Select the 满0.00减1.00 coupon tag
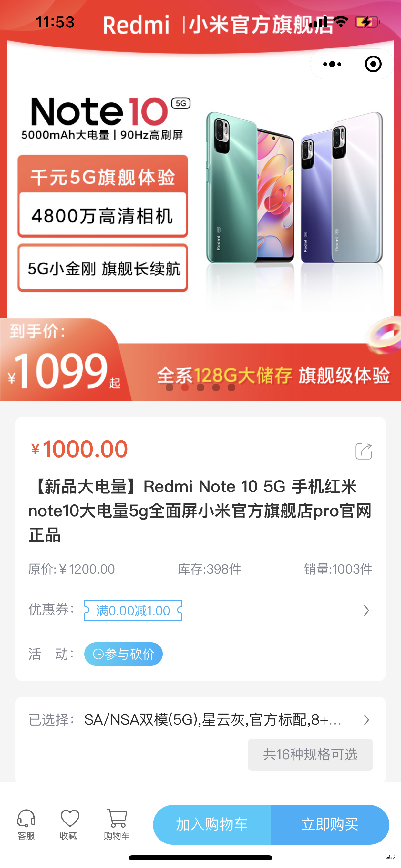The height and width of the screenshot is (868, 401). 133,610
